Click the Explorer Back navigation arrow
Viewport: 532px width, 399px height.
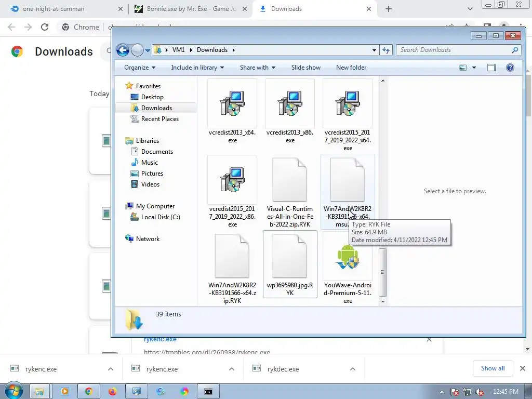(x=123, y=50)
